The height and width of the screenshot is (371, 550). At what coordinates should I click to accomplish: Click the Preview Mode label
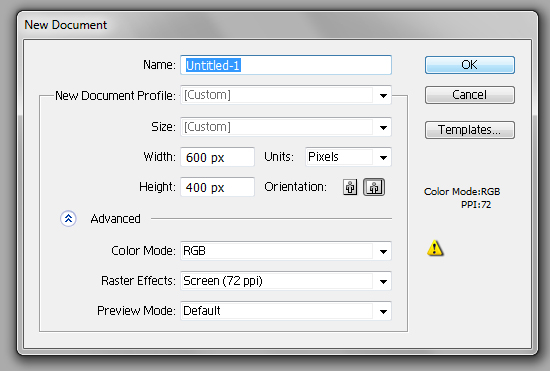136,311
